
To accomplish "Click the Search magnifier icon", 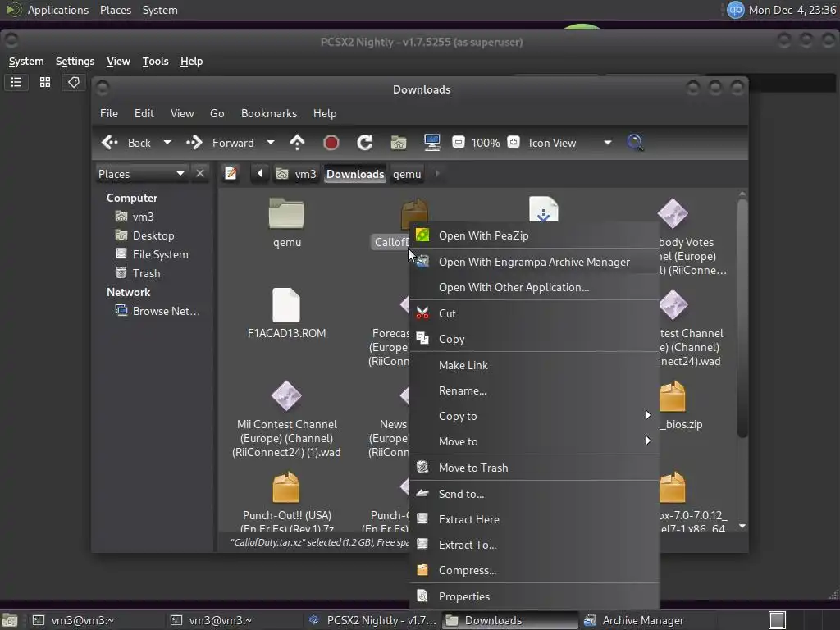I will 635,143.
